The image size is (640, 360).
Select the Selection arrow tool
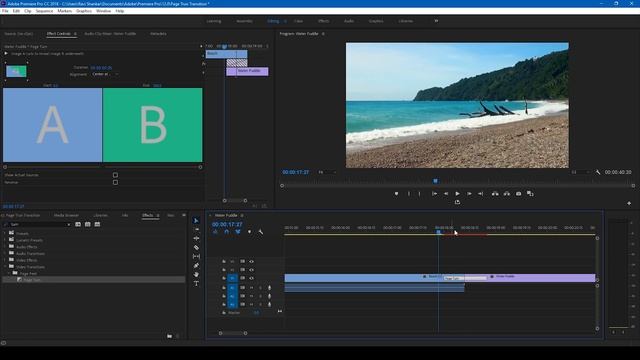click(196, 220)
